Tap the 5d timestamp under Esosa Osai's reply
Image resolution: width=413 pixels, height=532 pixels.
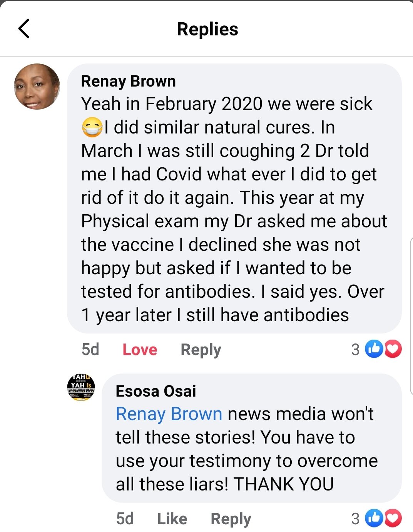point(125,519)
